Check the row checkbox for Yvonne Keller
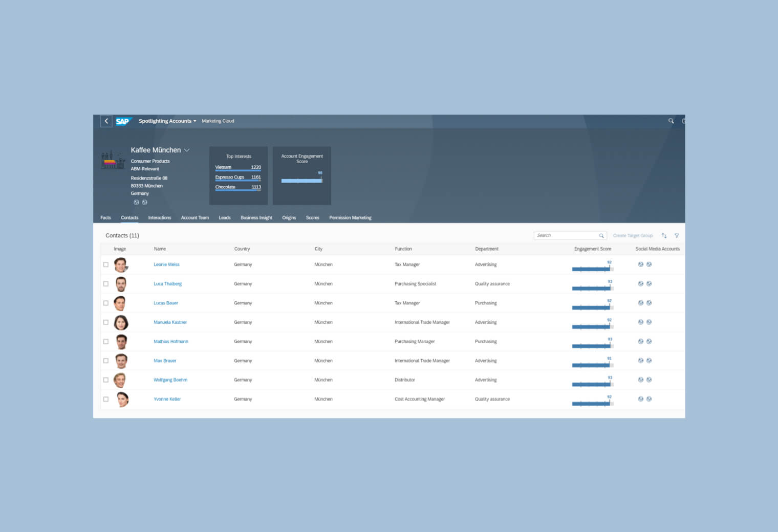Viewport: 778px width, 532px height. 106,399
